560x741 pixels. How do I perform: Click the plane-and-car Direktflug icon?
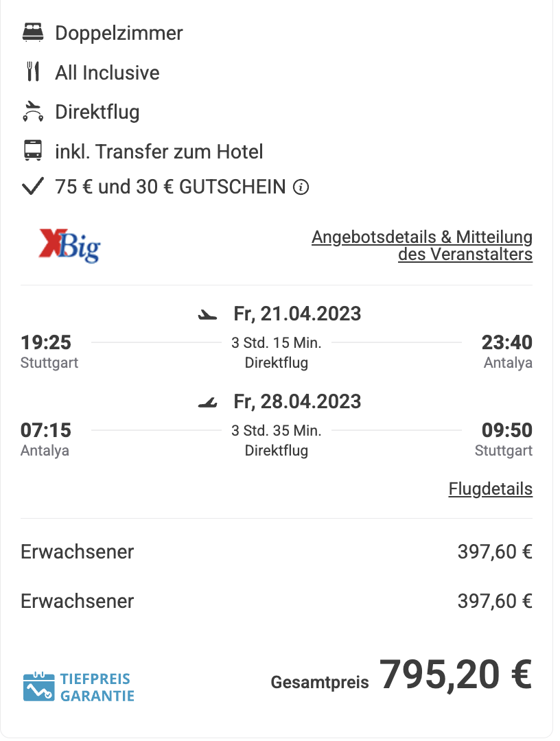point(33,112)
